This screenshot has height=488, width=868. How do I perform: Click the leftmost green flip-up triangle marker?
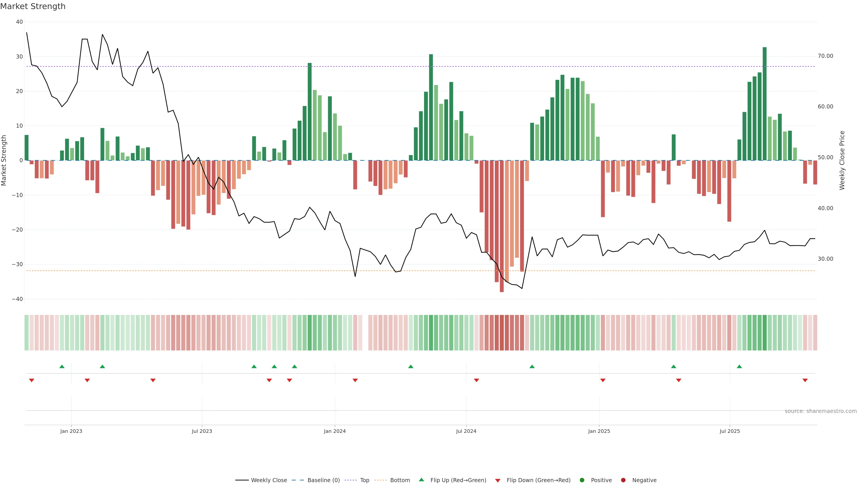click(62, 366)
